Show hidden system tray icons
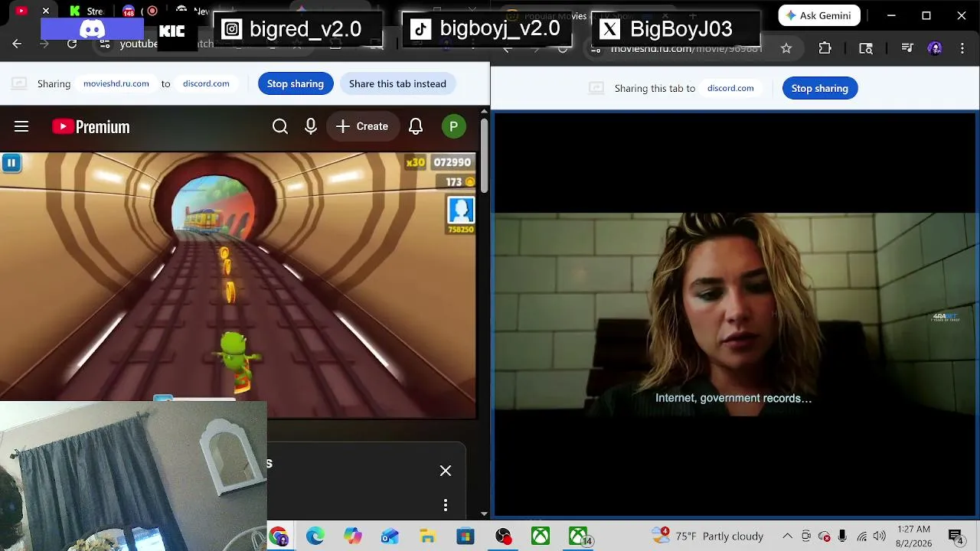This screenshot has width=980, height=551. (x=787, y=536)
